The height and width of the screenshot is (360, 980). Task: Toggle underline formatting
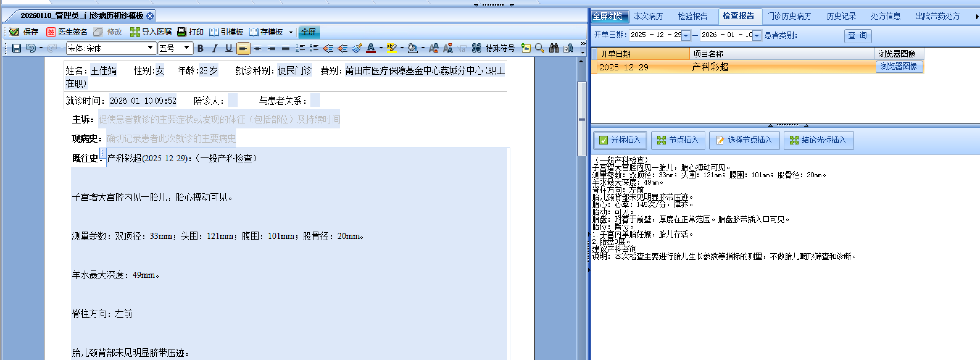pyautogui.click(x=228, y=48)
